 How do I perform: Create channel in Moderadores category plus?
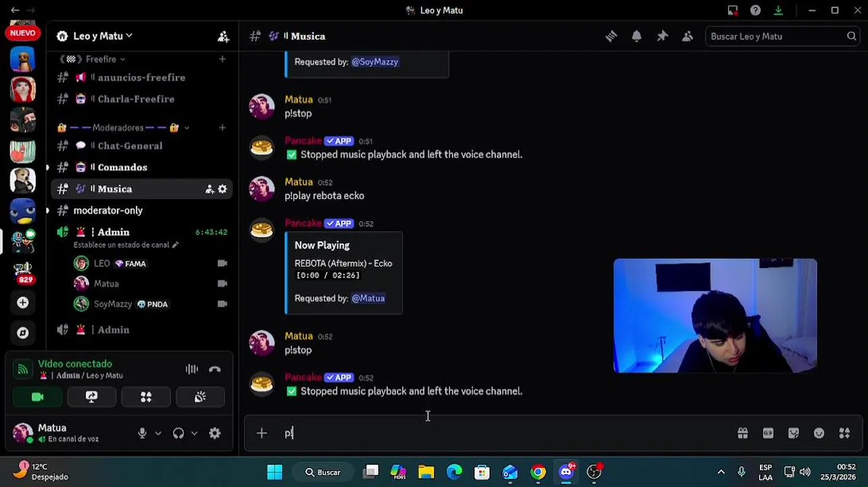[x=222, y=128]
